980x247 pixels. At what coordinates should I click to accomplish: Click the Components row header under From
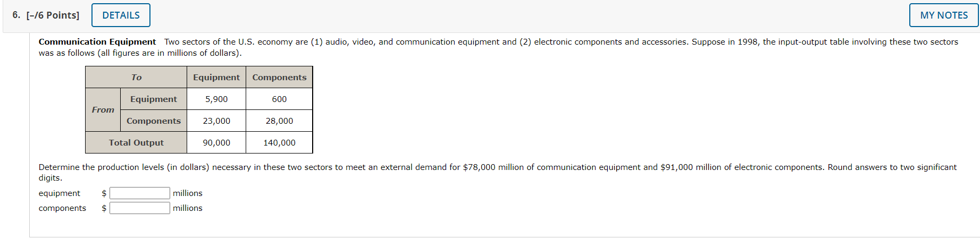(154, 121)
